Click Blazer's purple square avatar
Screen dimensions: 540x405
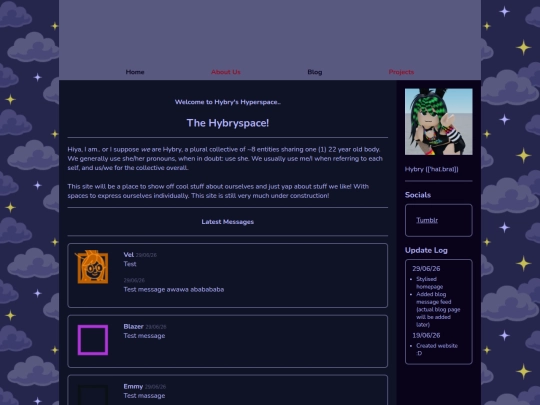coord(93,340)
